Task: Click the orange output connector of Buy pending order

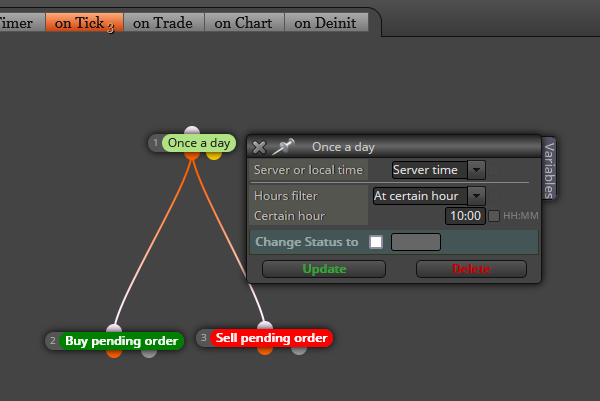Action: pos(114,353)
